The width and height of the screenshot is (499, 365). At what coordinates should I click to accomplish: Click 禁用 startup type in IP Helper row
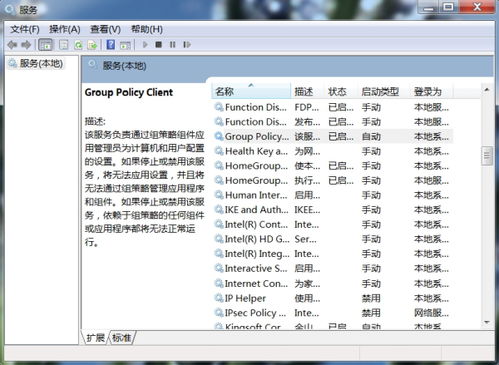[371, 298]
